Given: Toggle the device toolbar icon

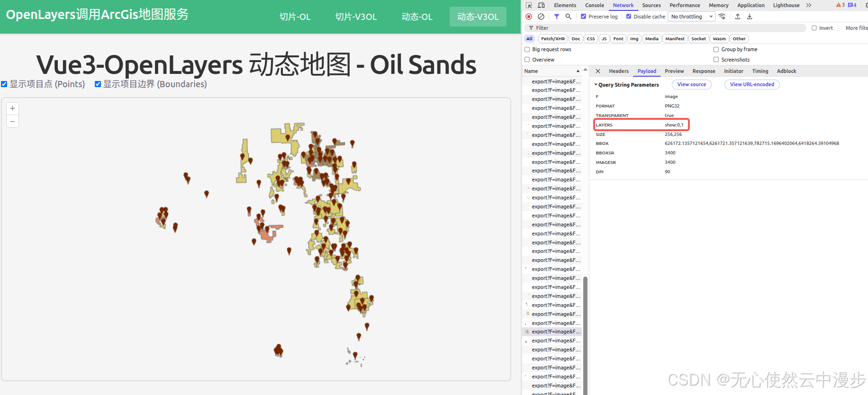Looking at the screenshot, I should coord(541,5).
